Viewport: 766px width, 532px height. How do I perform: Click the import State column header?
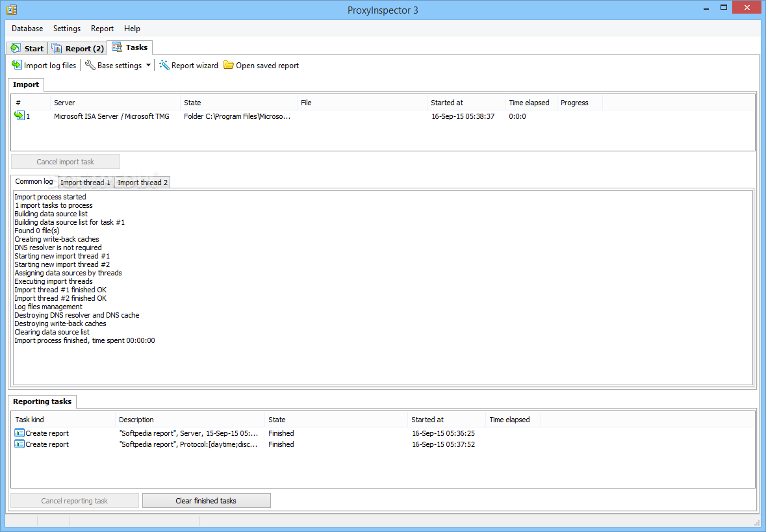tap(239, 103)
